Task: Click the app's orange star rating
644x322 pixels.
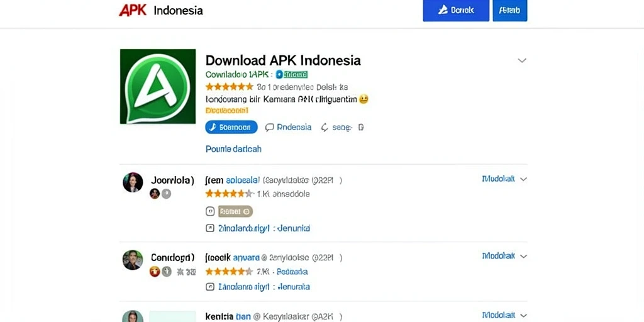Action: (229, 87)
